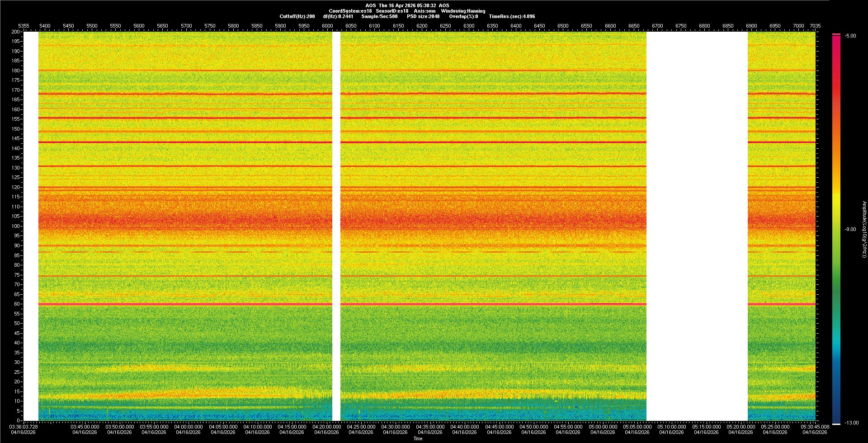Click the TimeRes.(sec):4.096 header text

[x=512, y=17]
